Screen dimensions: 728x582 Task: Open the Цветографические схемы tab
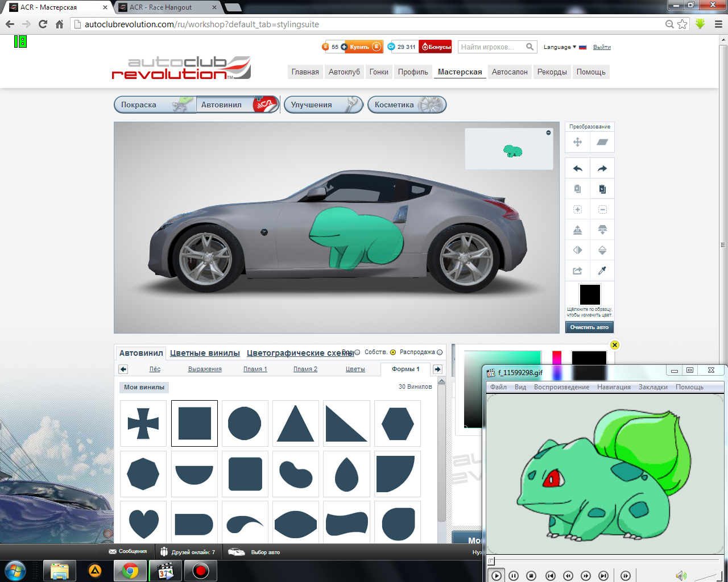click(300, 353)
